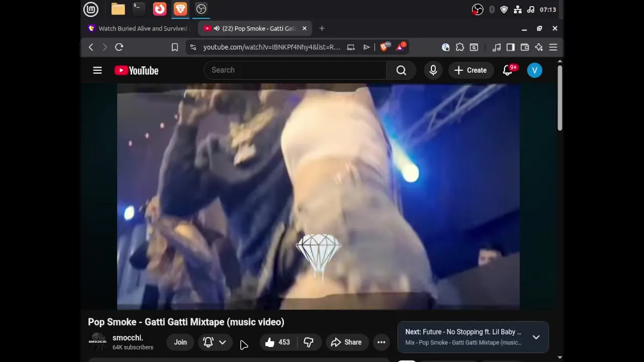This screenshot has width=644, height=362.
Task: Click the scrollbar up arrow
Action: tap(560, 61)
